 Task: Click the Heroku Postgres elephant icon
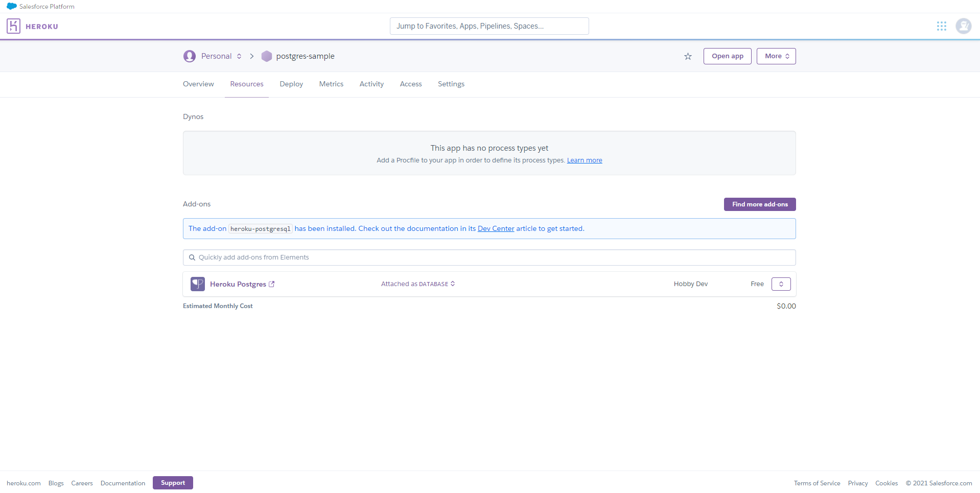(x=198, y=284)
